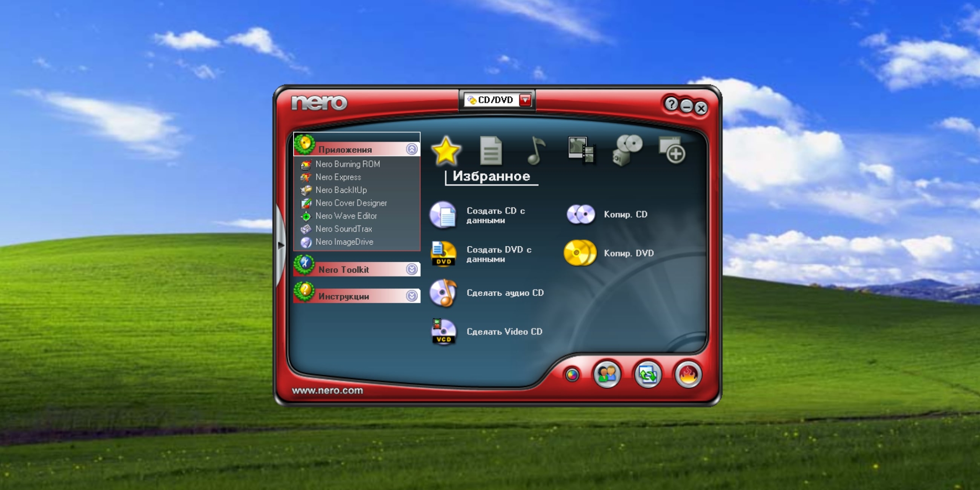This screenshot has width=980, height=490.
Task: Minimize the Nero StartSmart window
Action: coord(687,106)
